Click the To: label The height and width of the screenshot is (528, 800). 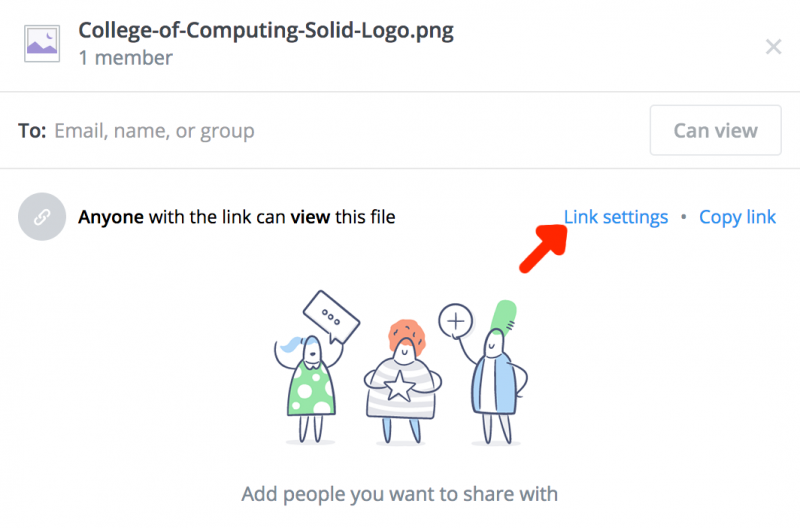pos(32,131)
